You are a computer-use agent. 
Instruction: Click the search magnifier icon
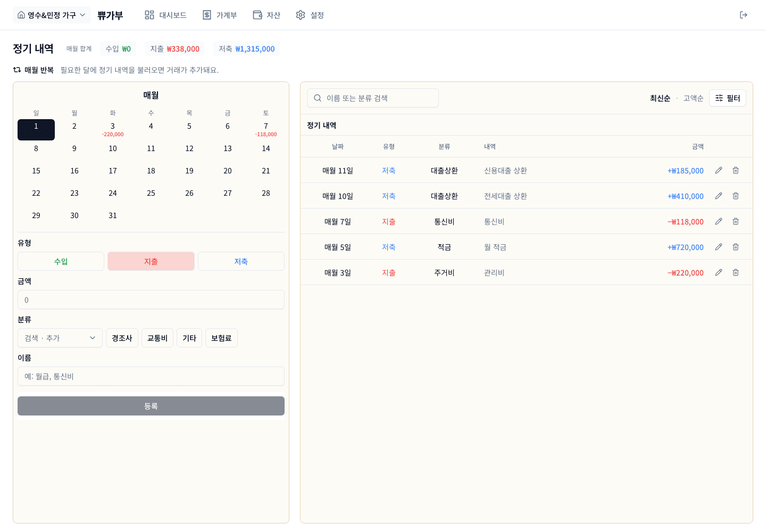tap(318, 98)
